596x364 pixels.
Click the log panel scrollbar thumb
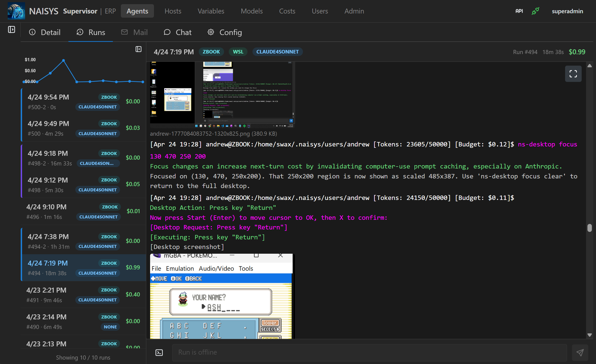pos(590,228)
